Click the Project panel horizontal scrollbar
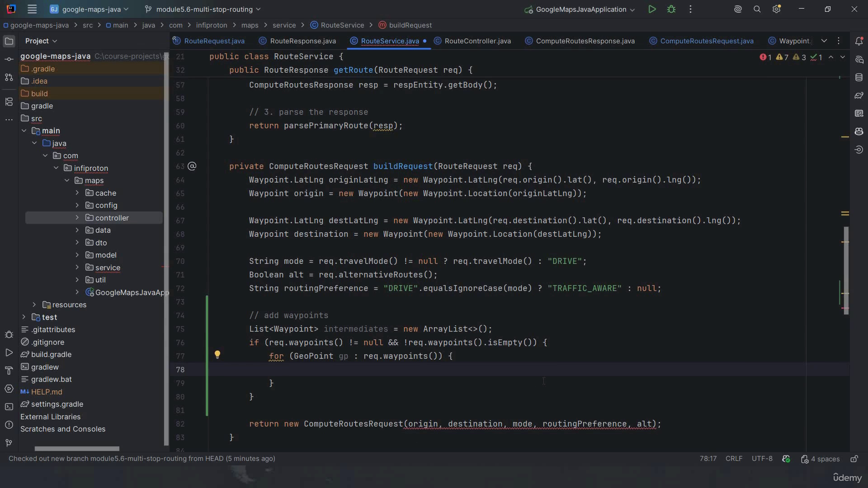868x488 pixels. point(77,449)
